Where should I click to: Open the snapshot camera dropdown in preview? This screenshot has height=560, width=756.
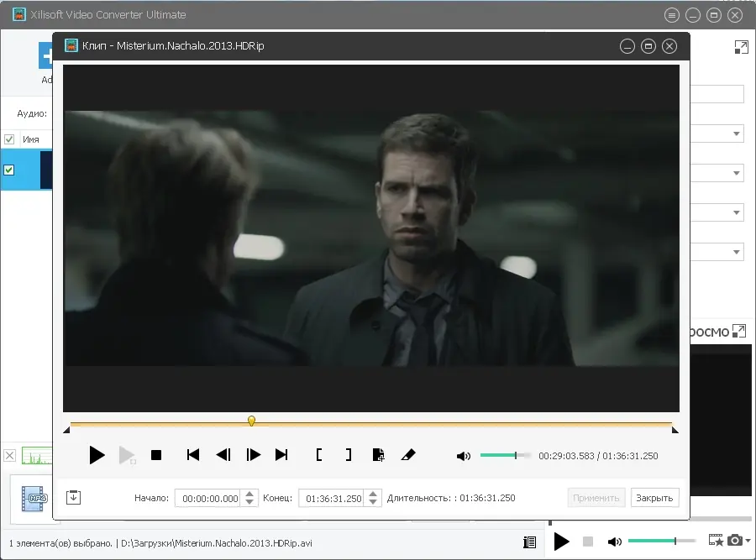click(x=748, y=541)
